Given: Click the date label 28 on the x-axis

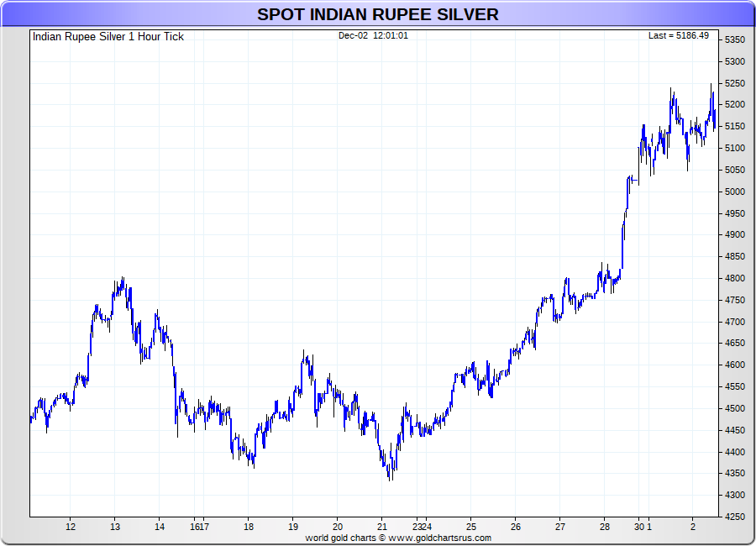Looking at the screenshot, I should click(605, 527).
